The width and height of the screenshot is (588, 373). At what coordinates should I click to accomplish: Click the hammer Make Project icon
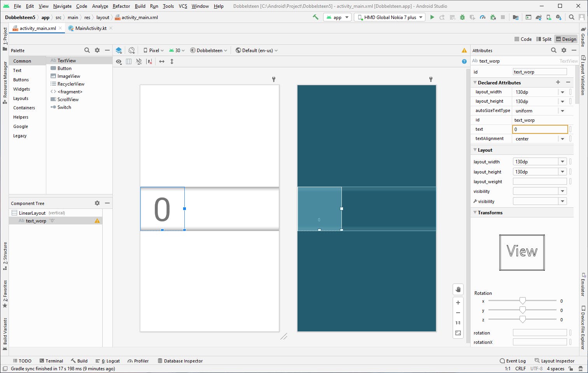(315, 17)
